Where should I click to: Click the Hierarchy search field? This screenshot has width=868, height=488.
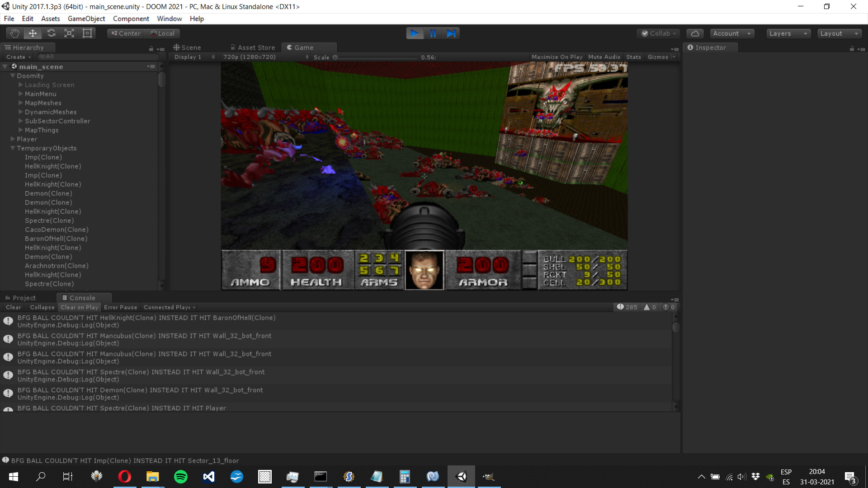coord(97,57)
